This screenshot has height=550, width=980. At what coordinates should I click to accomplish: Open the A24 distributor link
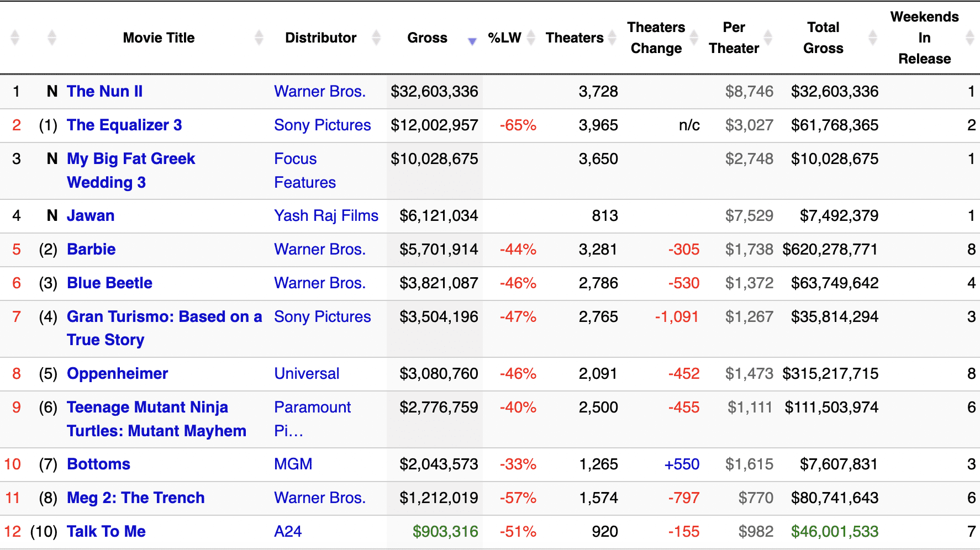pyautogui.click(x=288, y=531)
